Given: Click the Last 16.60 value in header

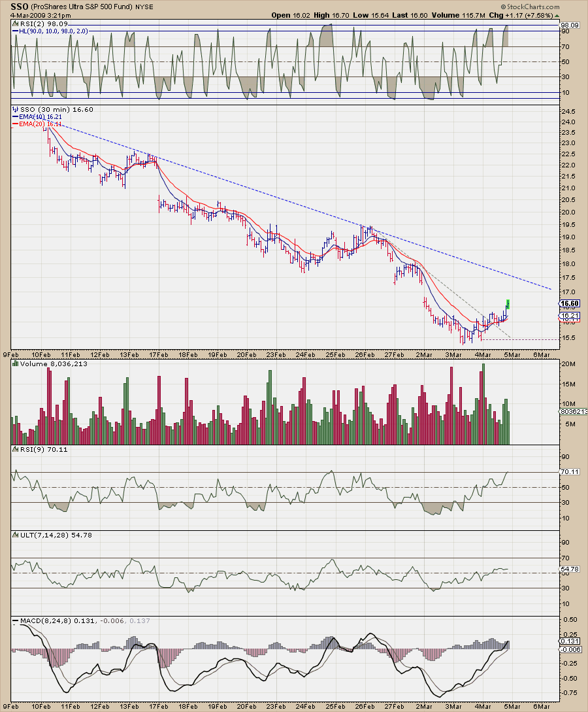Looking at the screenshot, I should (x=410, y=15).
